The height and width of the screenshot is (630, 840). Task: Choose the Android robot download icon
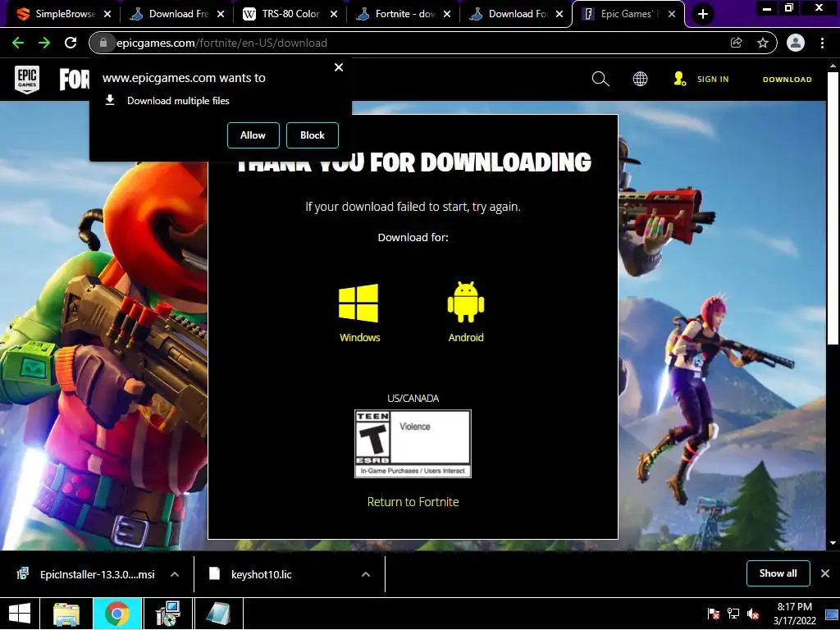(x=466, y=302)
